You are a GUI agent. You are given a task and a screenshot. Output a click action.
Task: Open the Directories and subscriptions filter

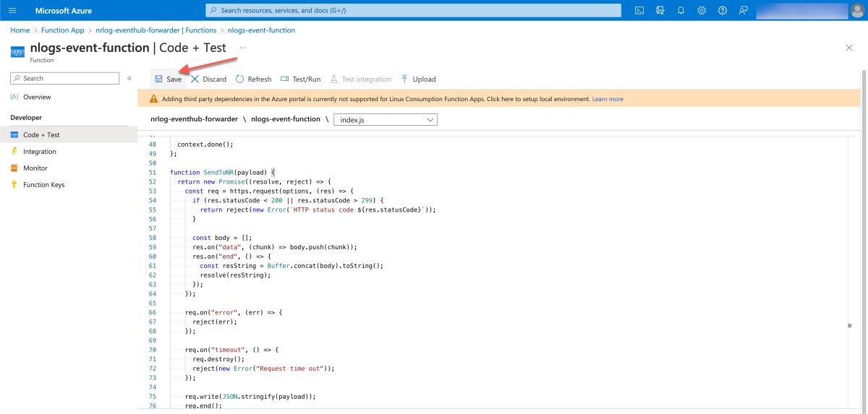coord(660,10)
